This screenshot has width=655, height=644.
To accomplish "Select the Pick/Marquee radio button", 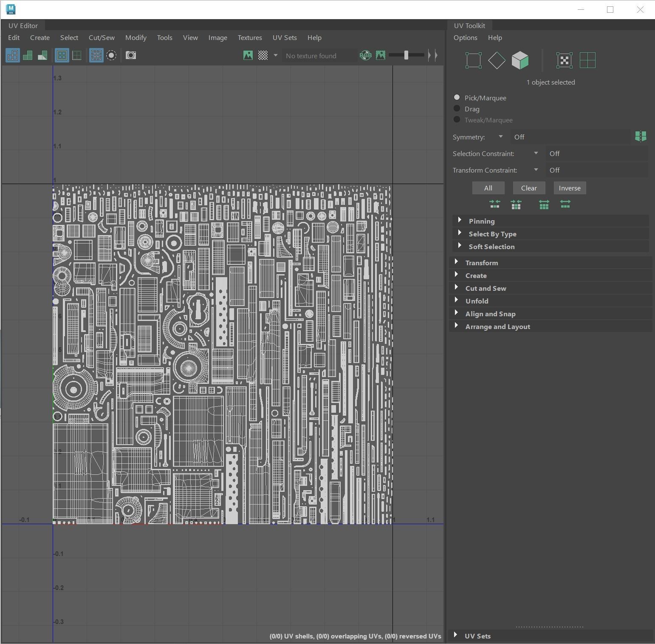I will pos(457,98).
